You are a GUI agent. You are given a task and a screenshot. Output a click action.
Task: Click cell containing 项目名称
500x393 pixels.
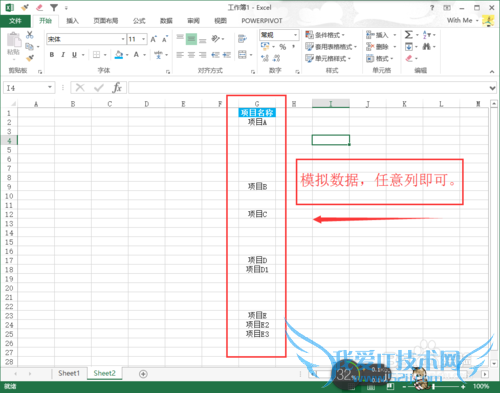pos(257,113)
